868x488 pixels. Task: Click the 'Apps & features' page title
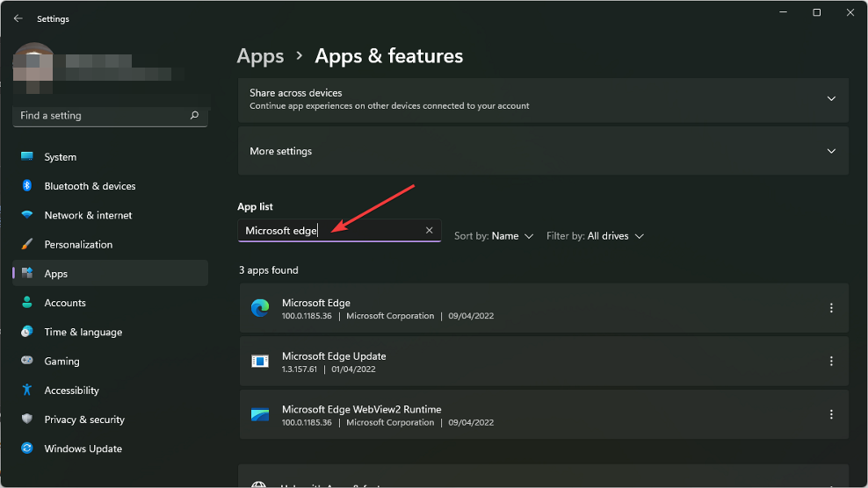click(388, 56)
